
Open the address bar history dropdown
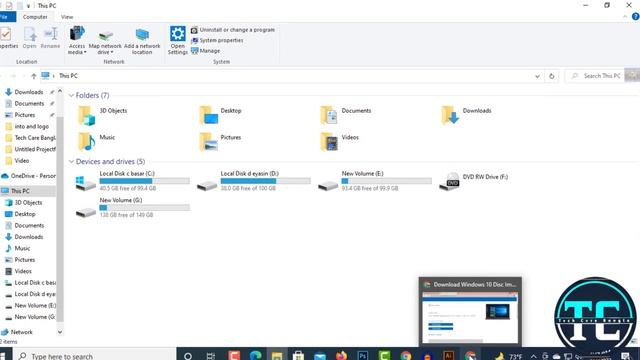tap(537, 76)
